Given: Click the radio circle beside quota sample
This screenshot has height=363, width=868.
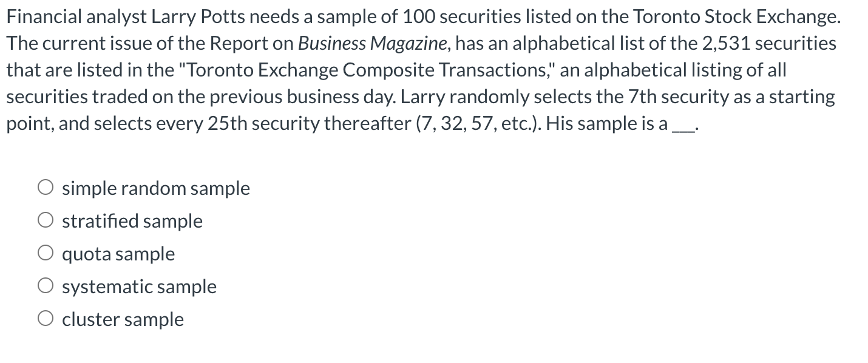Looking at the screenshot, I should [46, 253].
